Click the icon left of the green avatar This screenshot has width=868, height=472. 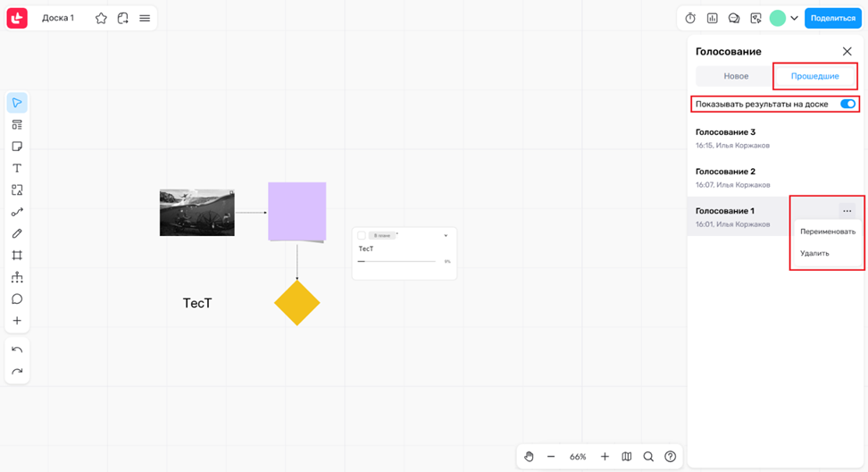pos(756,18)
